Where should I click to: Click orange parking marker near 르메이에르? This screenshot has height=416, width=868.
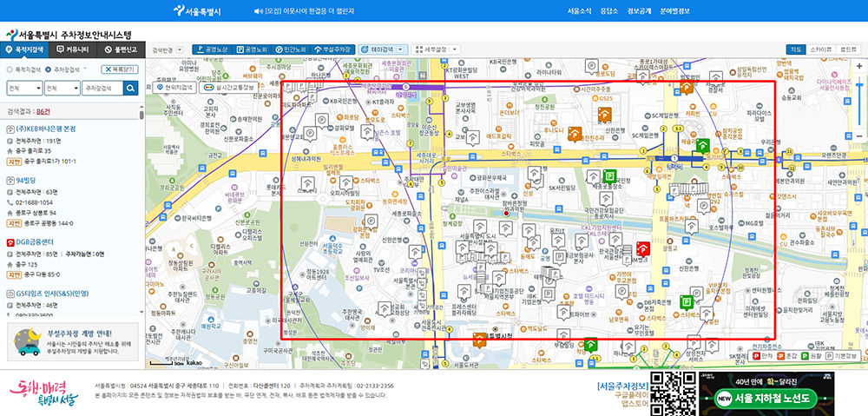coord(575,135)
